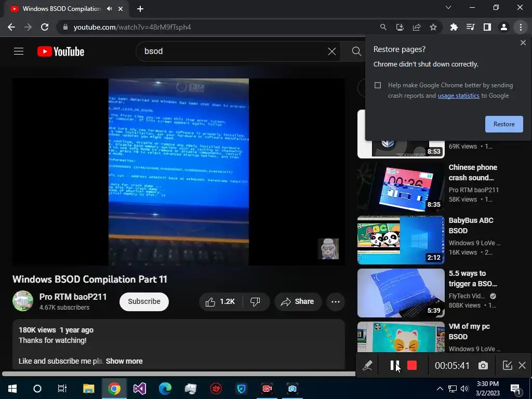
Task: Share this page icon in address bar
Action: click(x=417, y=27)
